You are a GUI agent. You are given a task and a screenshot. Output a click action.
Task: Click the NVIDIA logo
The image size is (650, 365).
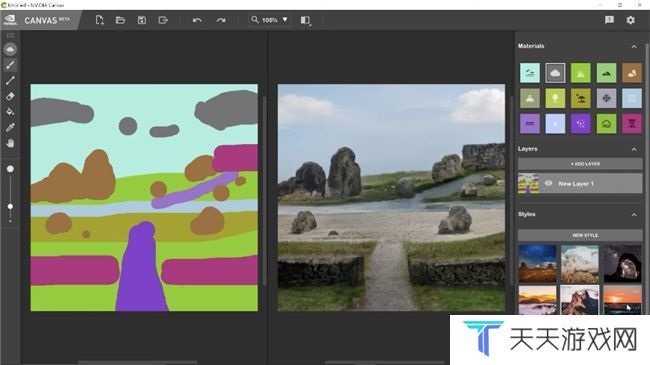click(10, 20)
